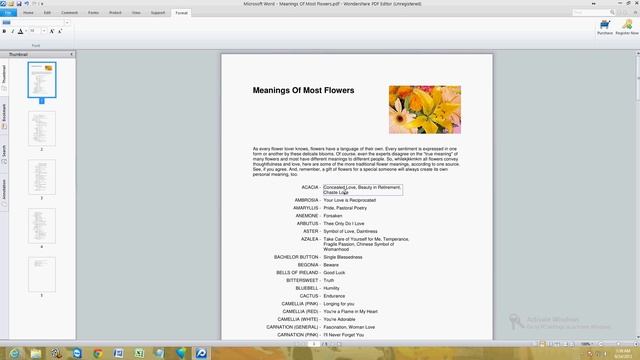This screenshot has width=640, height=360.
Task: Click the search magnifier icon in ribbon
Action: pyautogui.click(x=612, y=13)
